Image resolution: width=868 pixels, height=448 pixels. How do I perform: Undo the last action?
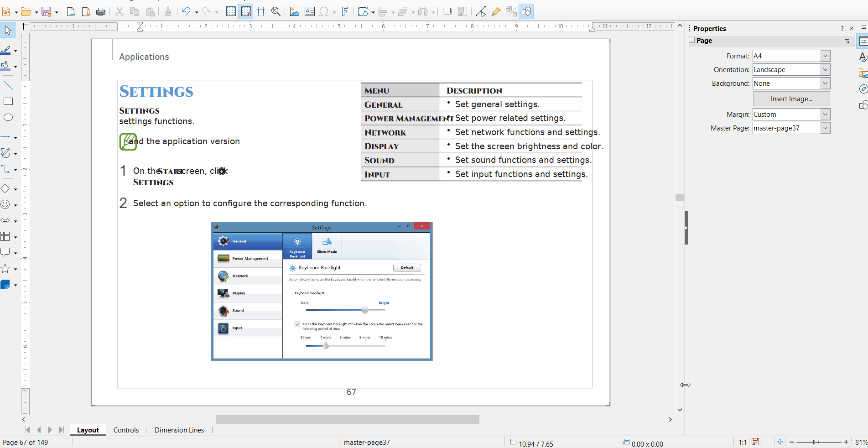[186, 11]
